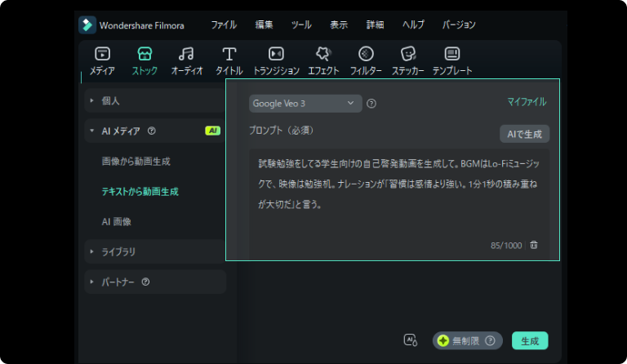Image resolution: width=627 pixels, height=364 pixels.
Task: Open the バージョン menu
Action: pyautogui.click(x=459, y=24)
